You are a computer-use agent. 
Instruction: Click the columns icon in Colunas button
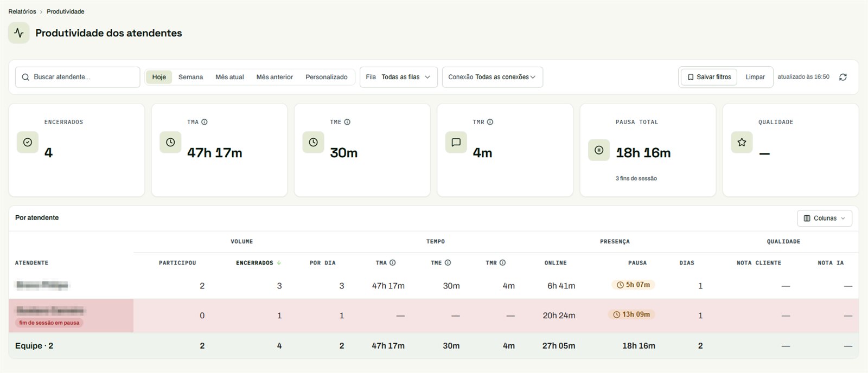coord(807,218)
